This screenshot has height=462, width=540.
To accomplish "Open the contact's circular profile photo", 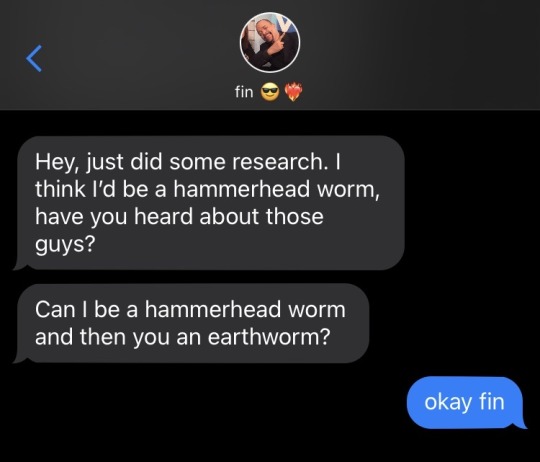I will pos(270,43).
